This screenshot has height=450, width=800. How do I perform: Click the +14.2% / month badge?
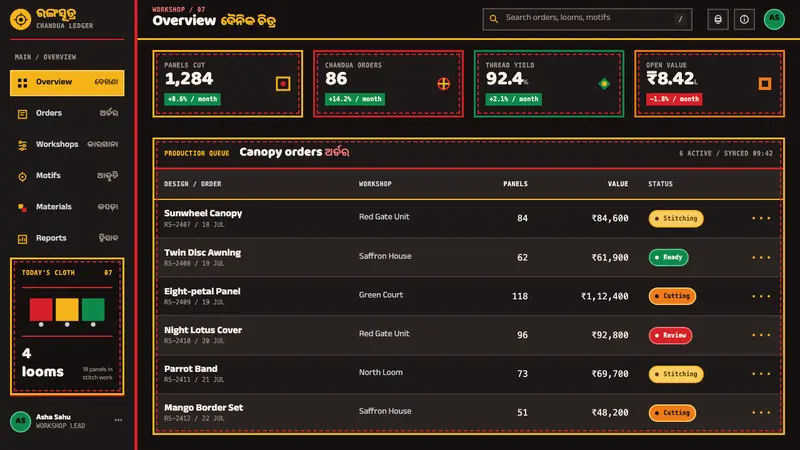tap(355, 99)
